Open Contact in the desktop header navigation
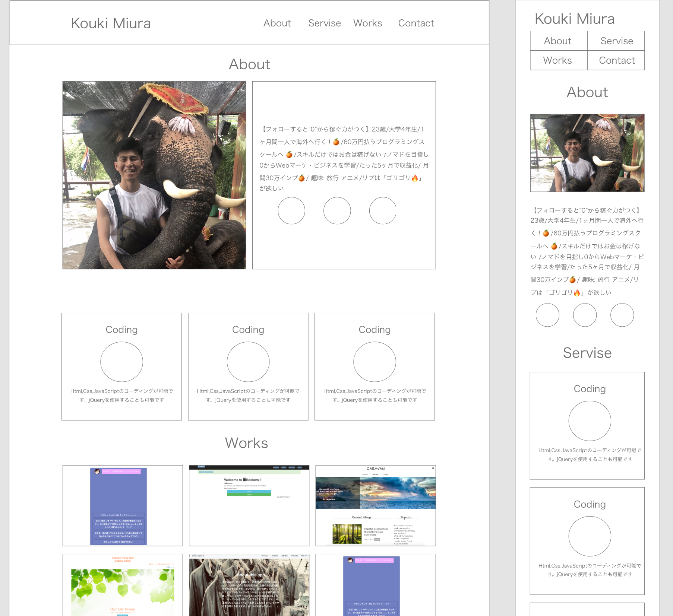 coord(416,23)
